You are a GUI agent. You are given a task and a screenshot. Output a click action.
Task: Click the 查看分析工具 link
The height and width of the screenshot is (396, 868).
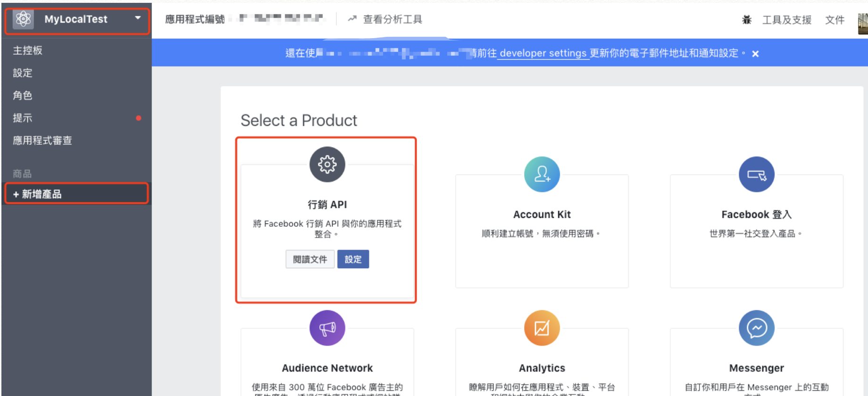[x=392, y=19]
